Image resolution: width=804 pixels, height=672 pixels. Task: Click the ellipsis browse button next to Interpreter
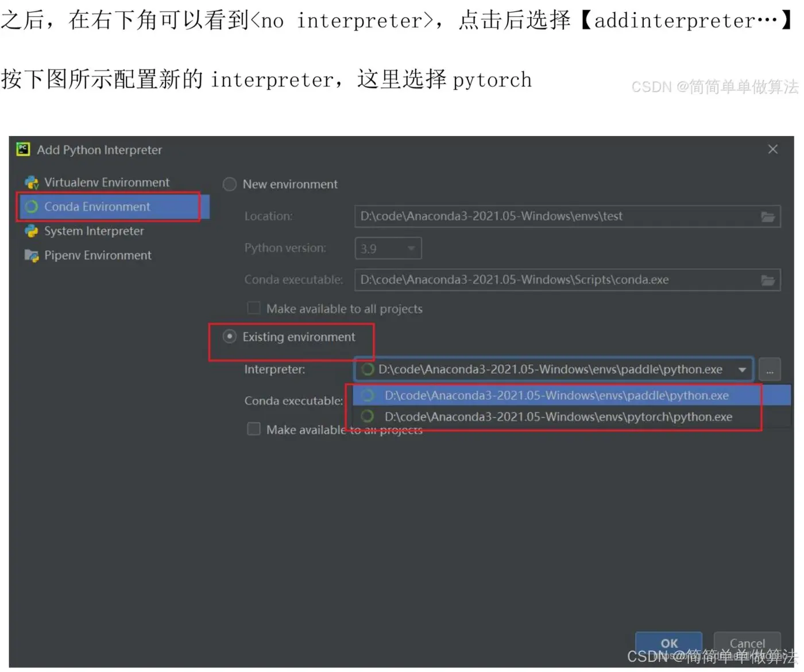point(770,370)
